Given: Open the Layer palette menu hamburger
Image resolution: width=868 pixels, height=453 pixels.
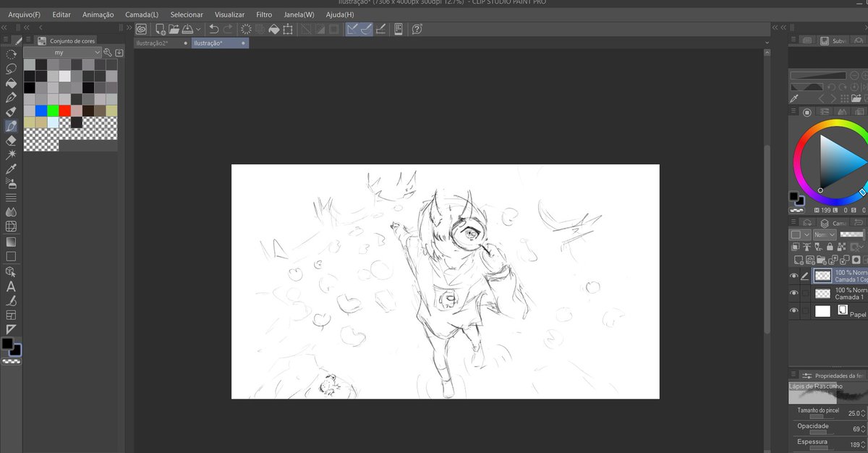Looking at the screenshot, I should click(x=793, y=222).
